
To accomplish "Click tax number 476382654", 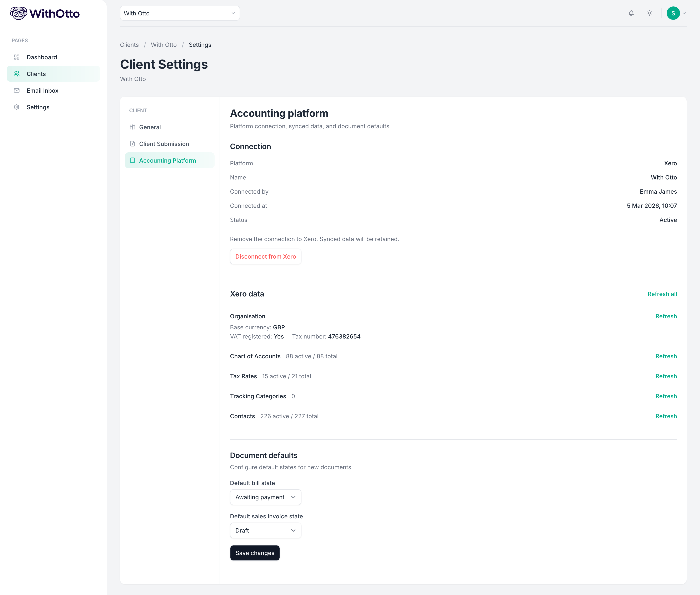I will 344,336.
